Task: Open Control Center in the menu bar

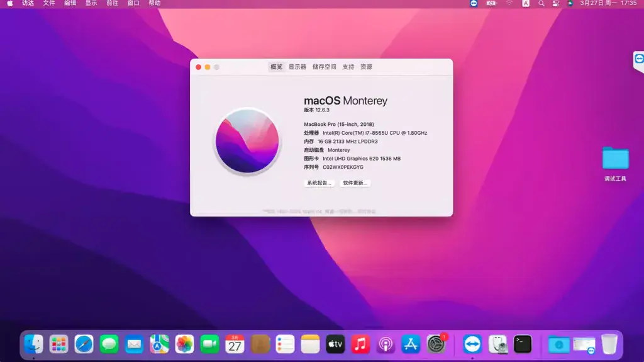Action: click(x=556, y=3)
